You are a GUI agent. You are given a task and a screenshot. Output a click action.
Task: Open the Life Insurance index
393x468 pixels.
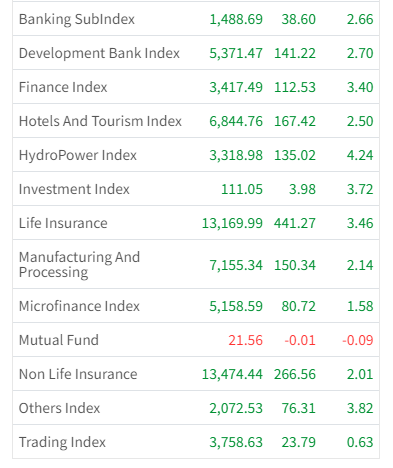pos(63,223)
